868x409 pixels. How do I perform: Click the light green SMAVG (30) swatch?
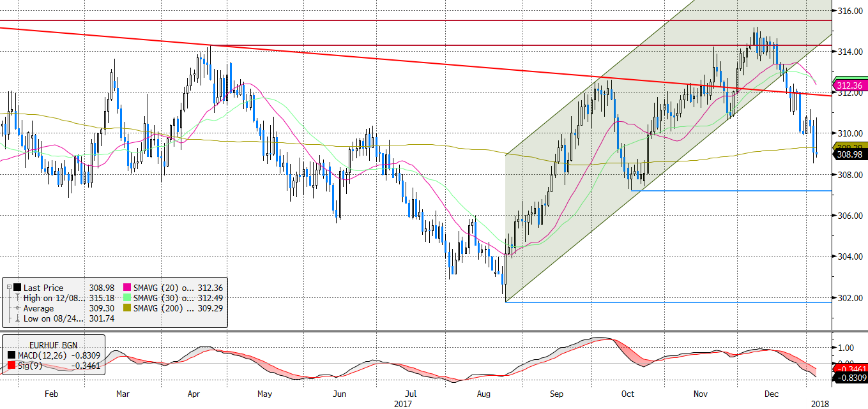(126, 298)
